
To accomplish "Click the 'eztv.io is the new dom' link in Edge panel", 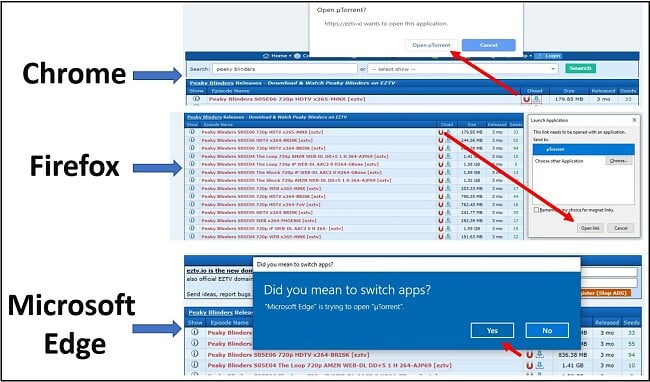I will 220,271.
